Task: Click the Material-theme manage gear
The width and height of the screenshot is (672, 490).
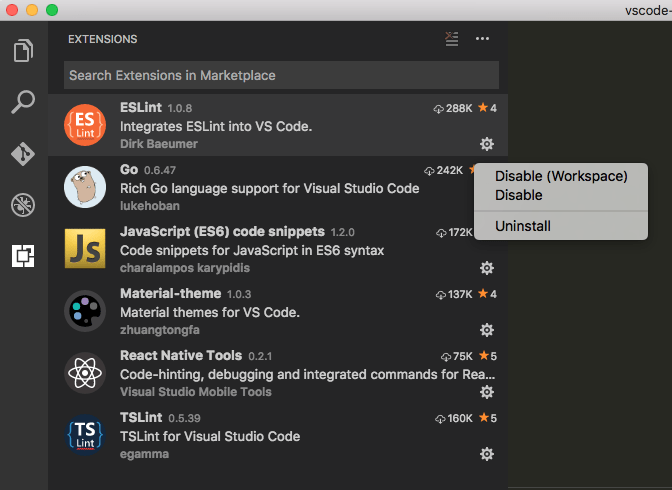Action: pyautogui.click(x=487, y=330)
